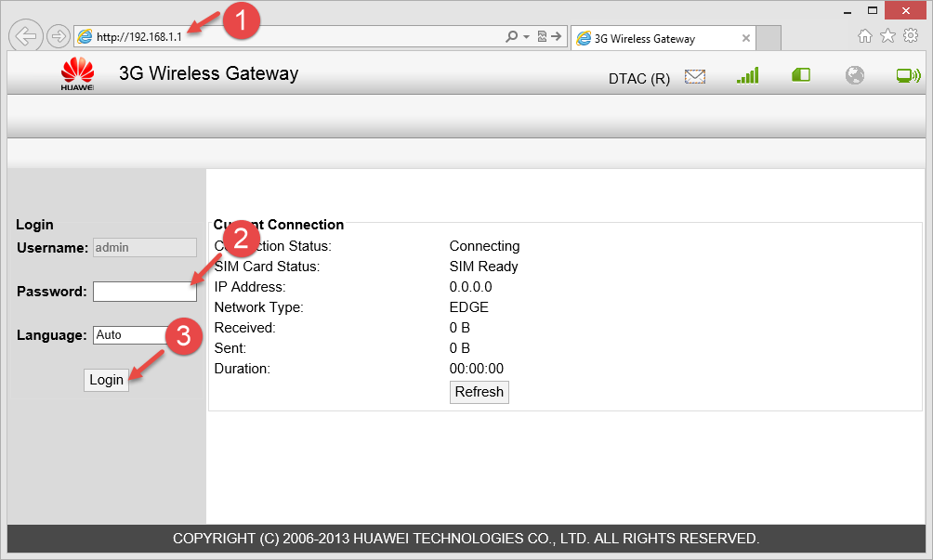The image size is (933, 560).
Task: Open the address bar search dropdown arrow
Action: pyautogui.click(x=526, y=37)
